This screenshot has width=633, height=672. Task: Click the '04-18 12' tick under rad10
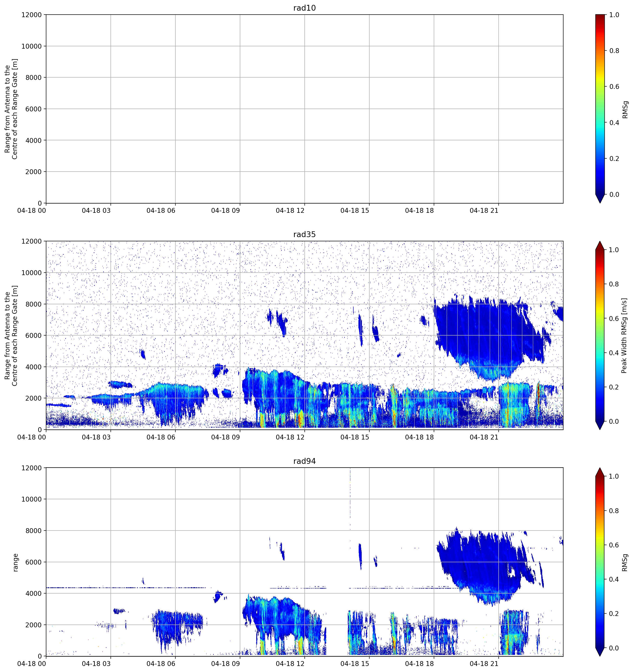pyautogui.click(x=290, y=210)
